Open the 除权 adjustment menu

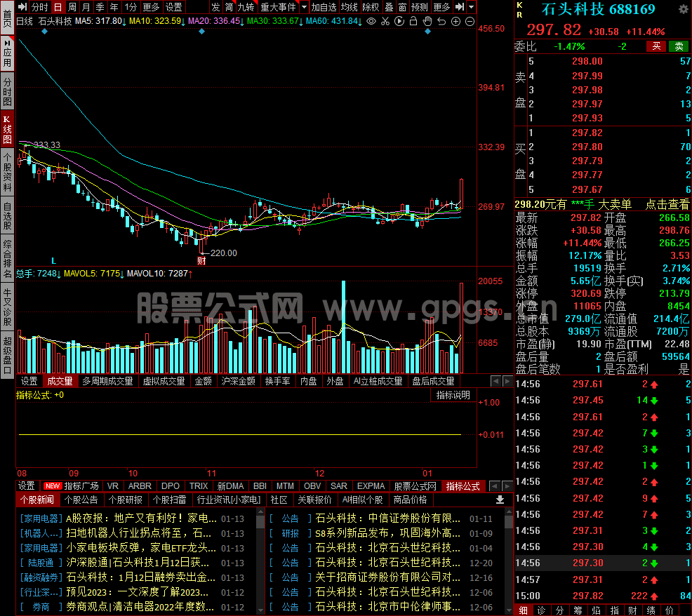click(x=371, y=7)
